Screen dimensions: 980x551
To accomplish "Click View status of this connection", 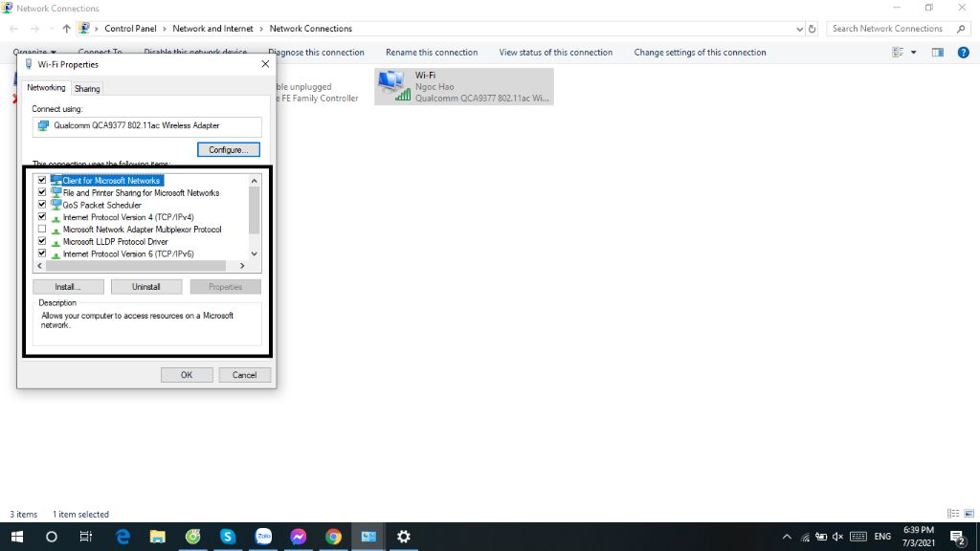I will [x=556, y=53].
